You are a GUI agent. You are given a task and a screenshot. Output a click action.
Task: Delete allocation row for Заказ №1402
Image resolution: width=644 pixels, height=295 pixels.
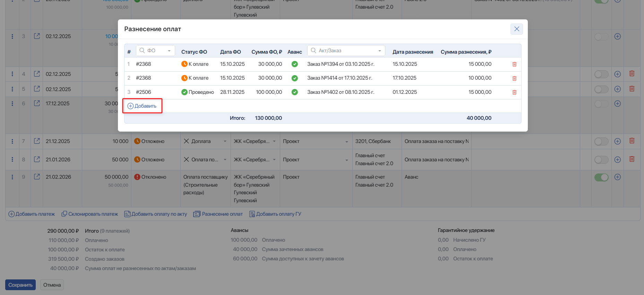click(x=514, y=92)
